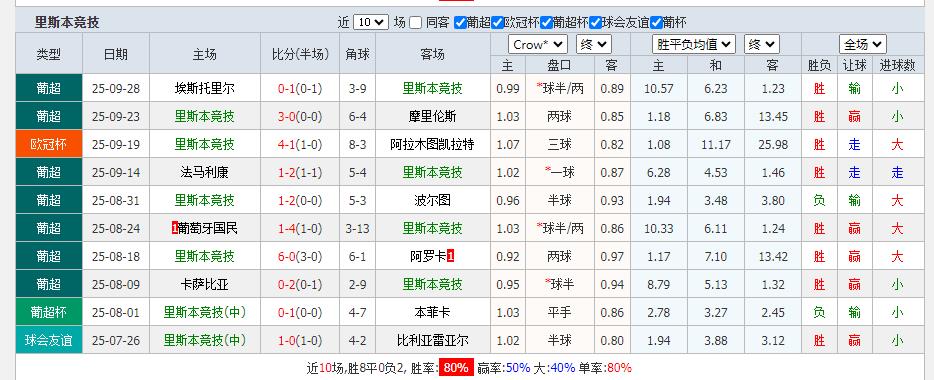934x380 pixels.
Task: Click 波尔图 away team name
Action: 432,201
